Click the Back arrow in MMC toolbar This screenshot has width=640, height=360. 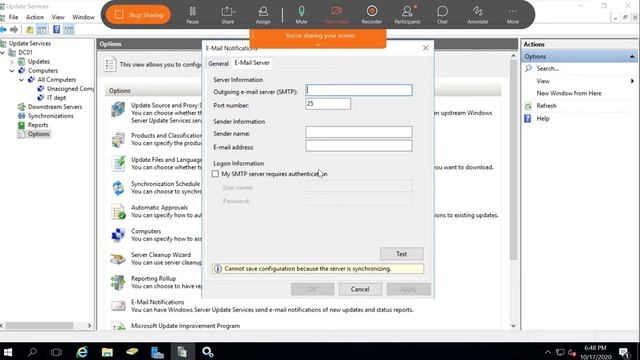click(x=4, y=30)
